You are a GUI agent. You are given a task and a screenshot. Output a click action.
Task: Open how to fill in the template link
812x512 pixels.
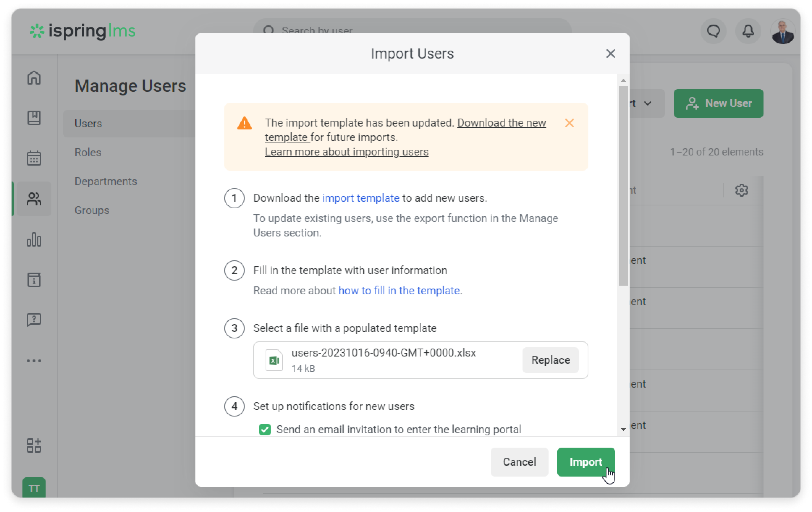pyautogui.click(x=399, y=291)
